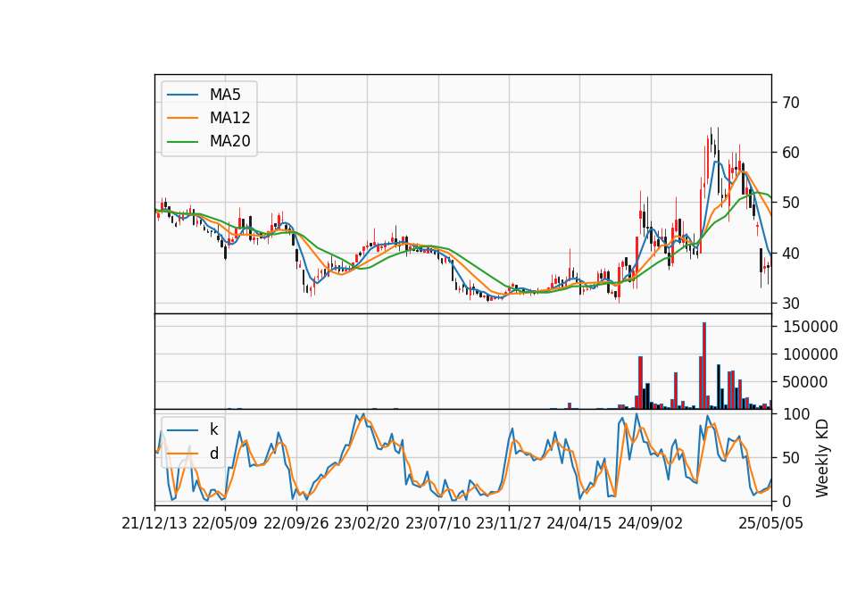The image size is (857, 616).
Task: Click the 24/04/15 date tick label
Action: click(579, 523)
